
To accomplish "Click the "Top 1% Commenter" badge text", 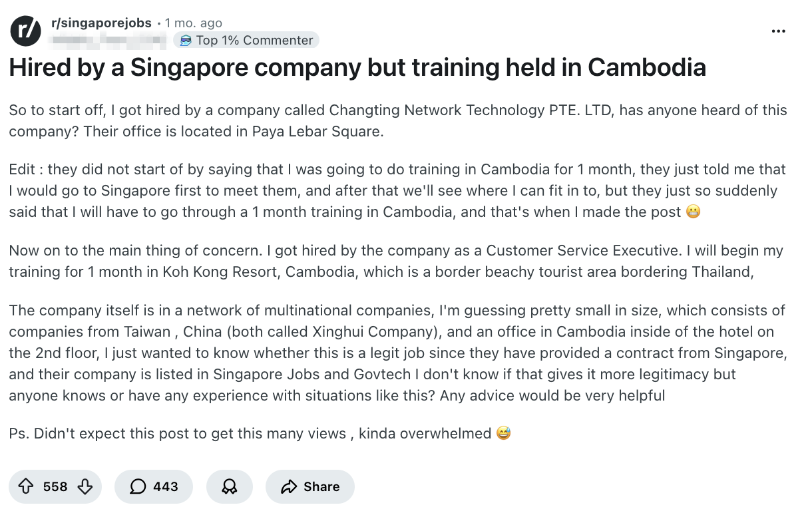I will [x=254, y=41].
